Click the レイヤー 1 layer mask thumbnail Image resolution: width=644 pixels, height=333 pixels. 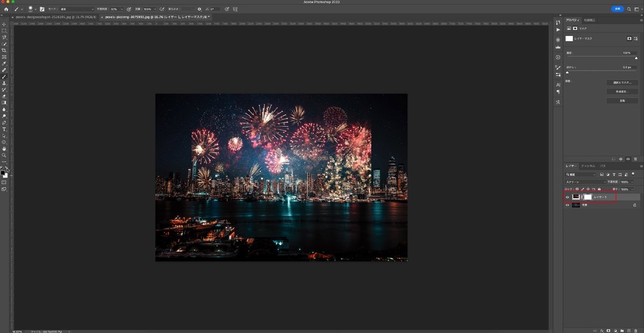point(588,197)
